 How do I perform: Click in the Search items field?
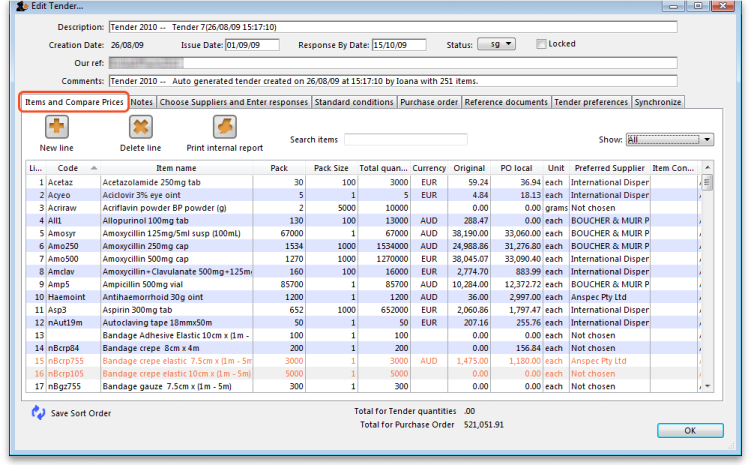pos(405,140)
